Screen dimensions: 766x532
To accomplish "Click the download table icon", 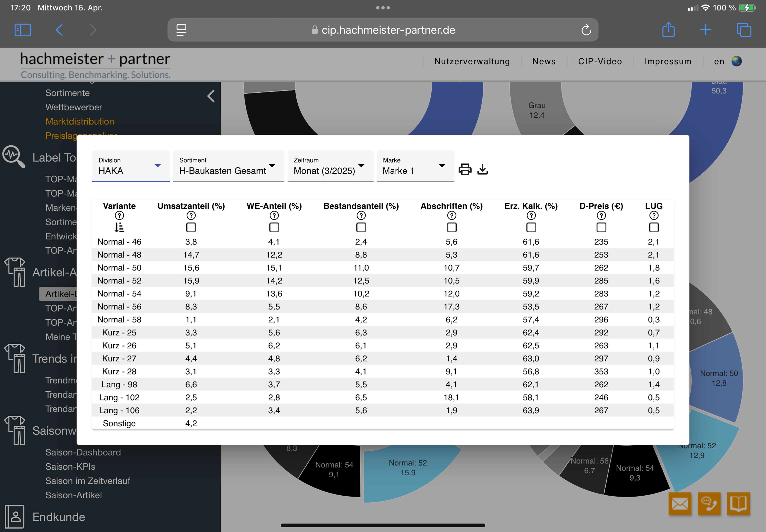I will point(483,169).
